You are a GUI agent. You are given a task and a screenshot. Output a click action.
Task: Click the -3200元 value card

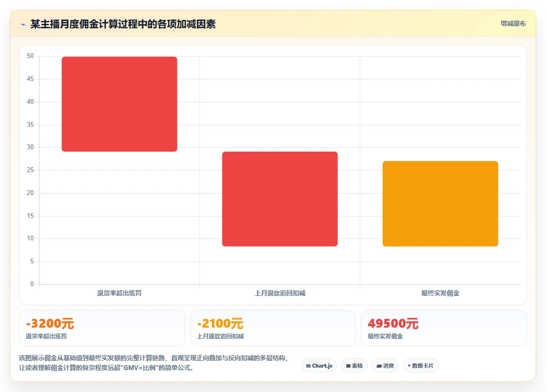102,328
